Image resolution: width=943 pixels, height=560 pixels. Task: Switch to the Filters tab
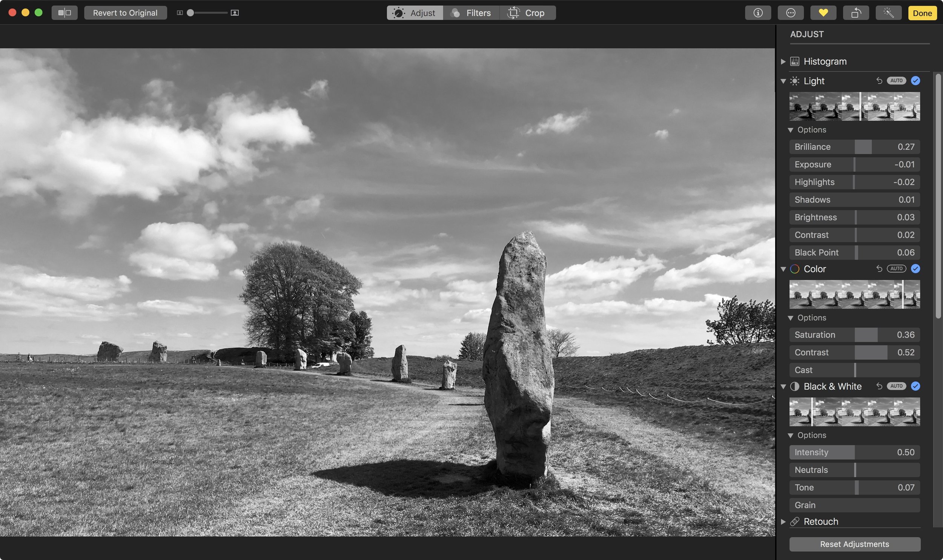[x=471, y=13]
